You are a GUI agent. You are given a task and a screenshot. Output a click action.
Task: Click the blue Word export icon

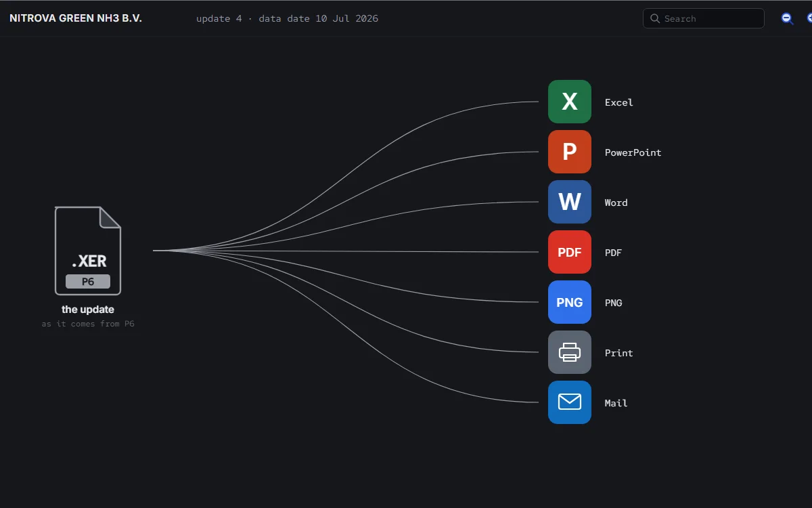click(x=570, y=202)
